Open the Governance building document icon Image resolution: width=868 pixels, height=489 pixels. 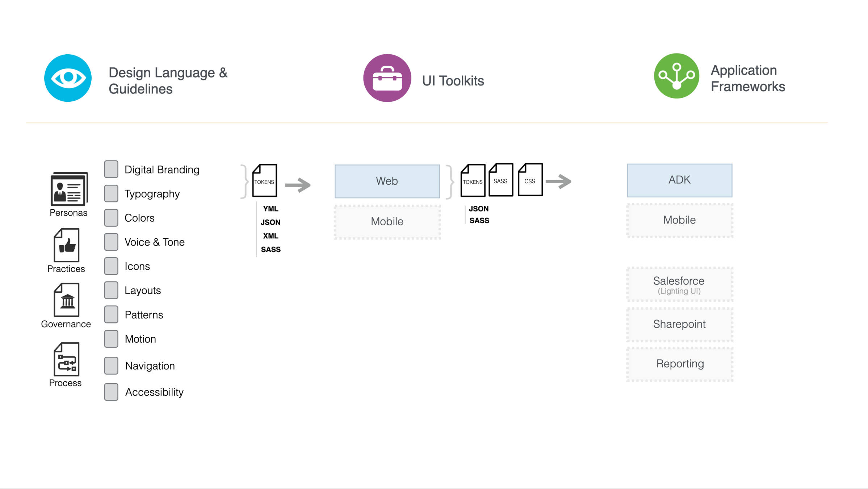click(x=67, y=300)
